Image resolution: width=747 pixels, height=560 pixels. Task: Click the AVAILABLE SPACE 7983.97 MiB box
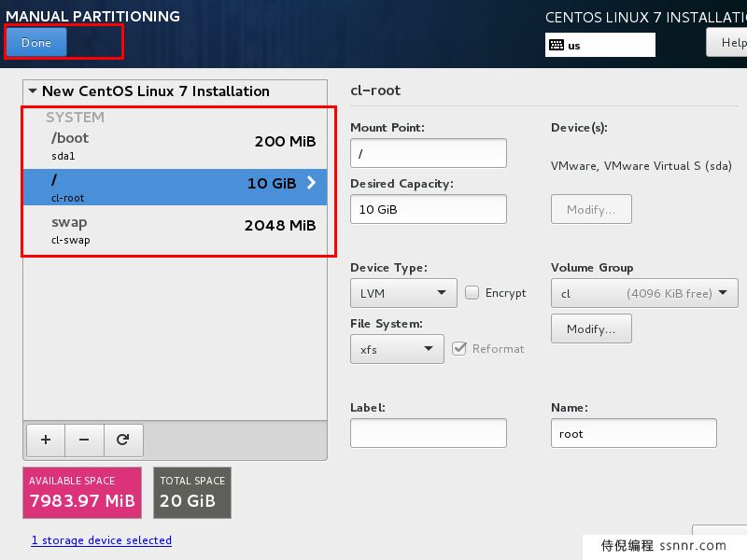tap(82, 493)
